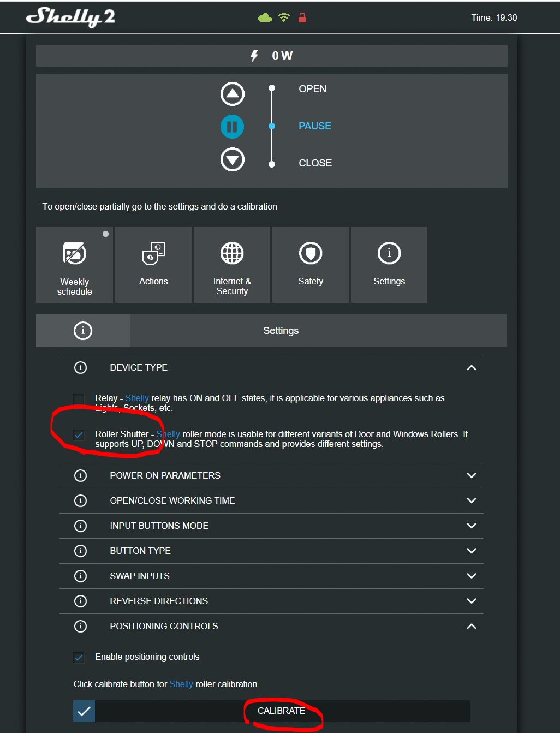This screenshot has width=560, height=733.
Task: Click the OPEN label
Action: [x=313, y=89]
